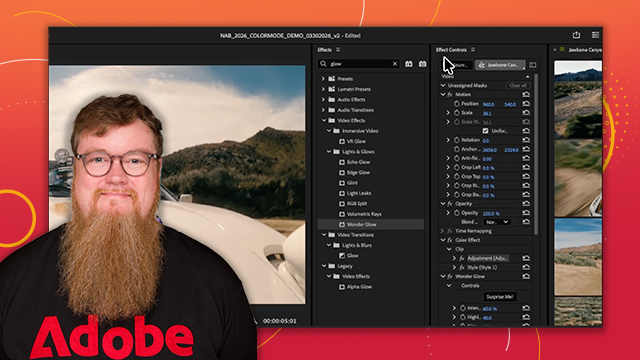
Task: Collapse the Lights & Blurs folder
Action: [x=329, y=245]
